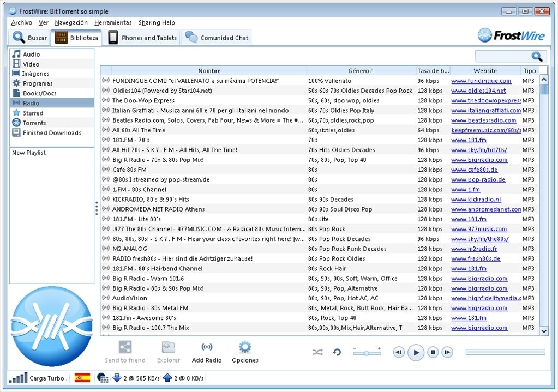Image resolution: width=558 pixels, height=392 pixels.
Task: Sort stations by the Género column
Action: (x=361, y=71)
